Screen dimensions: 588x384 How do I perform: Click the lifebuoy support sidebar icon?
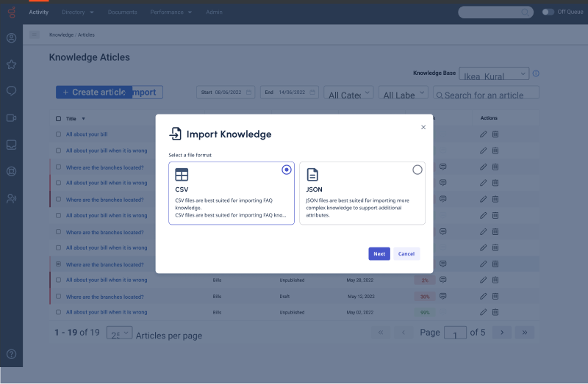[x=12, y=171]
